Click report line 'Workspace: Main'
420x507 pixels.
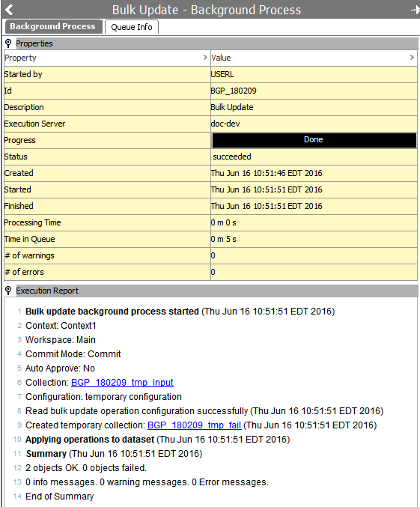pos(61,340)
